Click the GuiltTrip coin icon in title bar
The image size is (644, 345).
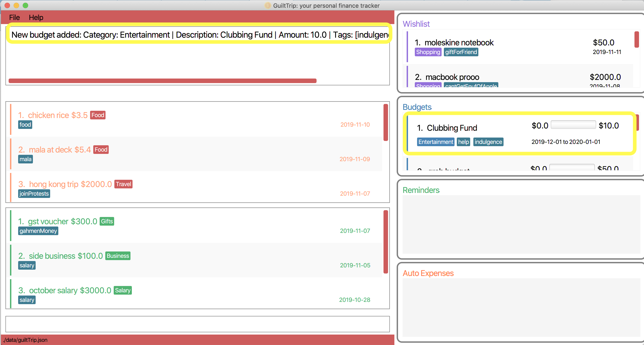(x=268, y=5)
